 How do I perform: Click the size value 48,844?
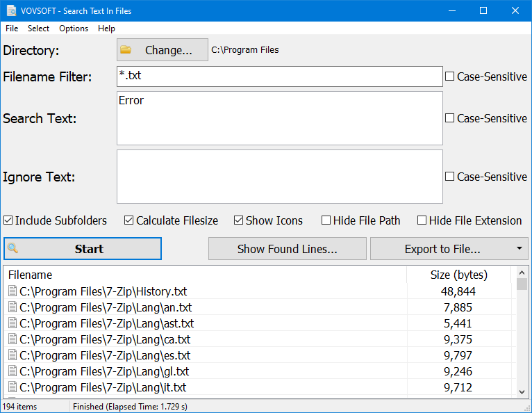(x=458, y=291)
